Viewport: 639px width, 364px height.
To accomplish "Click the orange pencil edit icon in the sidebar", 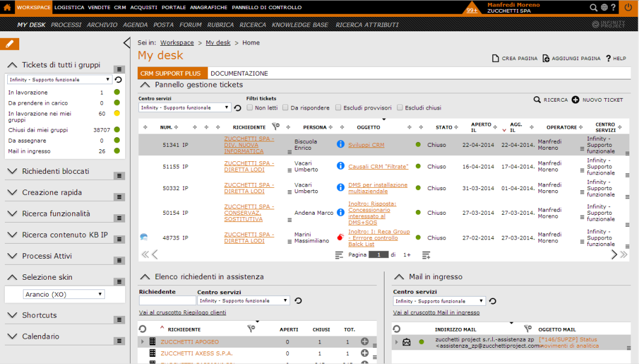I will 8,44.
